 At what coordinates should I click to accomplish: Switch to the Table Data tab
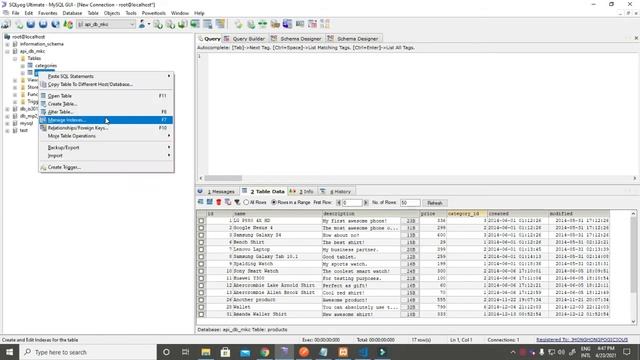263,191
